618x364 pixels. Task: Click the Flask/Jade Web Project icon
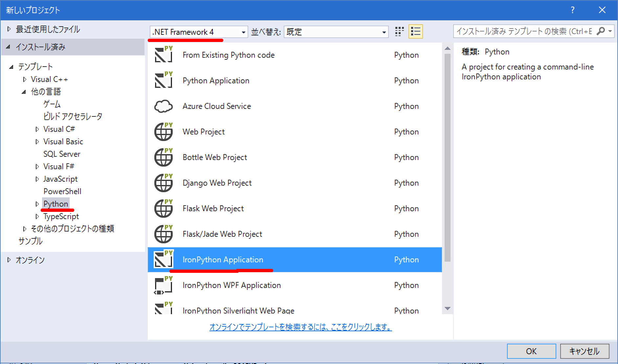(163, 234)
